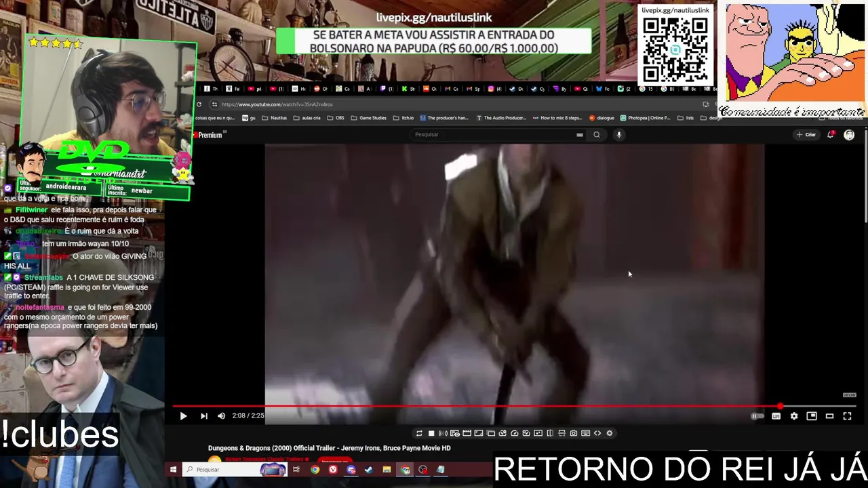
Task: Open the Game Studies bookmarks folder
Action: (368, 118)
